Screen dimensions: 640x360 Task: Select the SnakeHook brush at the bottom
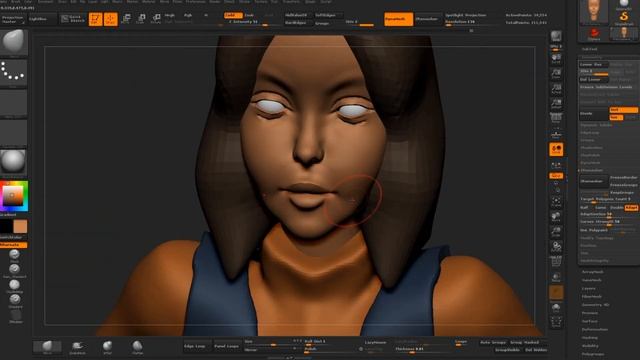[77, 347]
